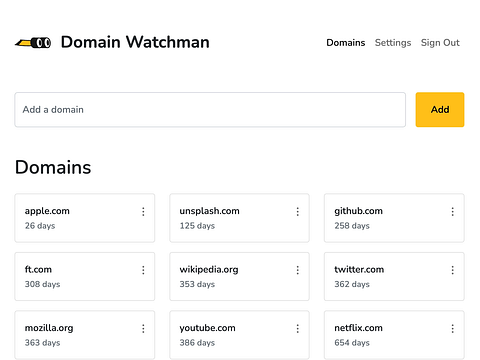Open the kebab menu on github.com card
The height and width of the screenshot is (360, 480).
(452, 212)
